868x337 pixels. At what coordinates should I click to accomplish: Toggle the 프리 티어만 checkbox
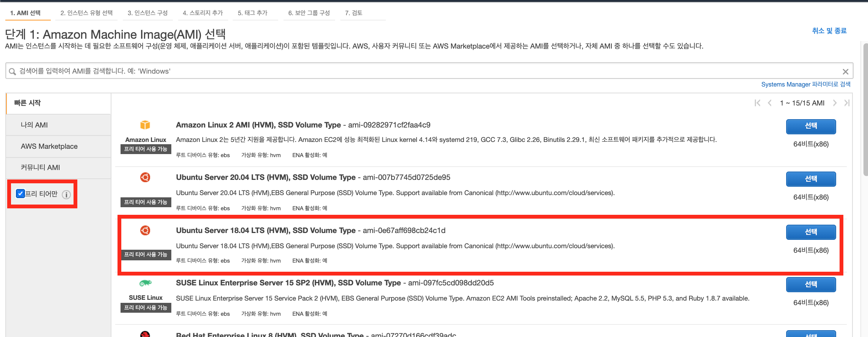(20, 194)
